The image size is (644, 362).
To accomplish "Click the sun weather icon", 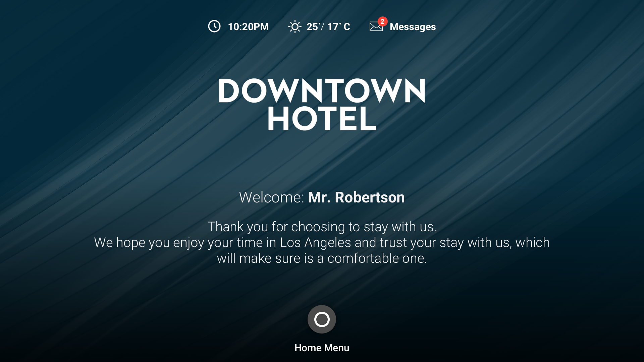I will click(x=295, y=26).
